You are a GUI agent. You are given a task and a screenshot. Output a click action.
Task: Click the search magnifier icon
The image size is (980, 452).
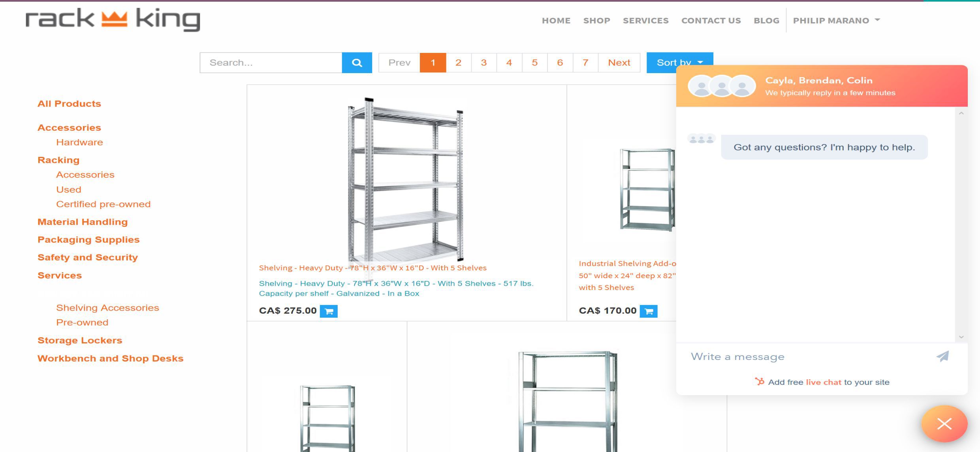coord(357,62)
